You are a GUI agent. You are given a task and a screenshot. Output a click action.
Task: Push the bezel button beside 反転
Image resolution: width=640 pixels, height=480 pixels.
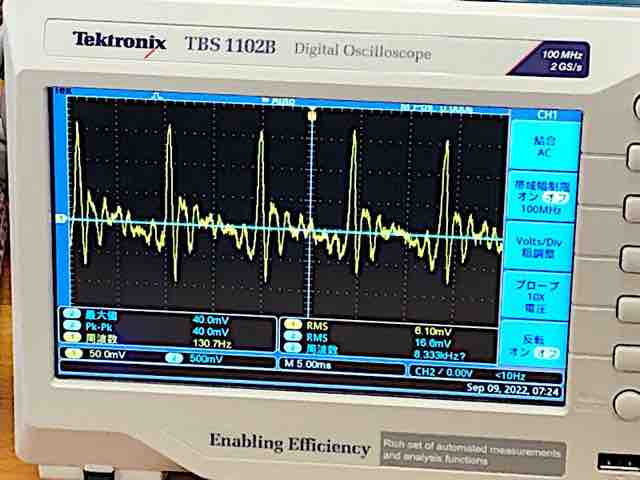[x=627, y=358]
